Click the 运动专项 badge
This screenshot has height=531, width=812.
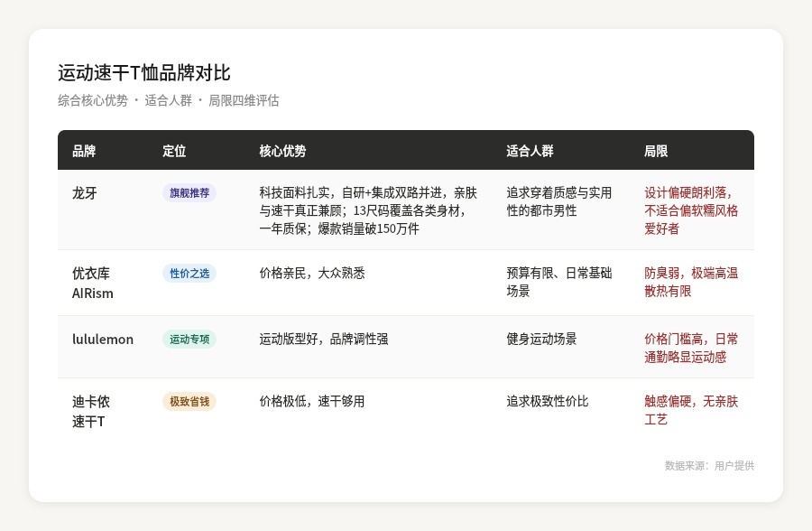[x=189, y=340]
